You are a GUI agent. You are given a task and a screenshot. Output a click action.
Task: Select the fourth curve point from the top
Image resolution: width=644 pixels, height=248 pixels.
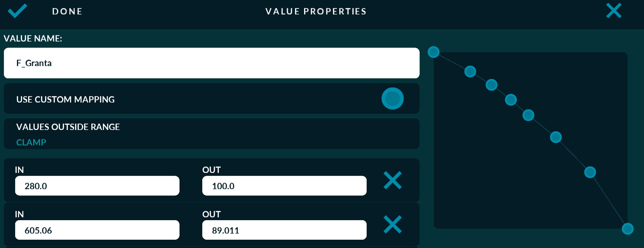[x=511, y=100]
